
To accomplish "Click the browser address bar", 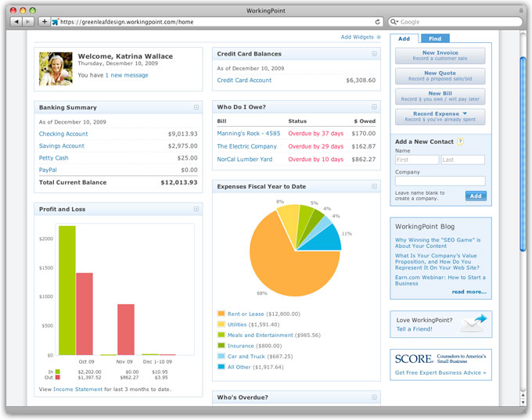I will tap(216, 22).
